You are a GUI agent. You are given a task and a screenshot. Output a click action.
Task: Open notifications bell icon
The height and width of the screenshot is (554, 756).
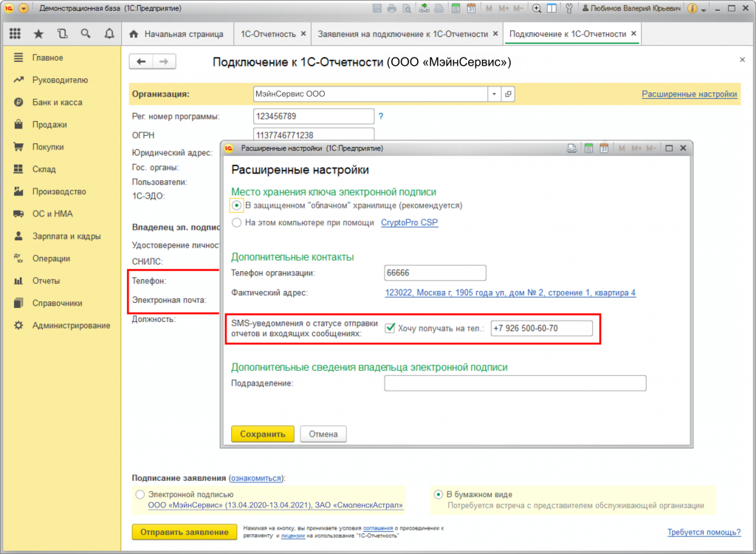(x=109, y=34)
